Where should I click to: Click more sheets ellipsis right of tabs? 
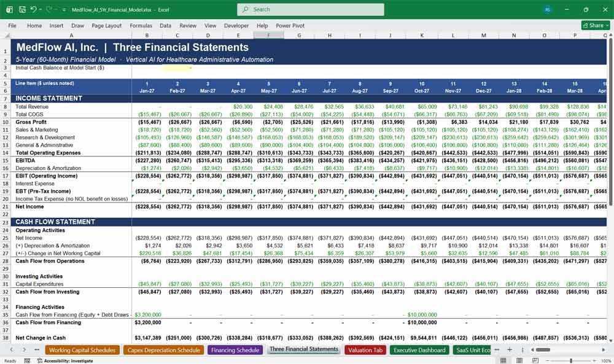point(497,349)
